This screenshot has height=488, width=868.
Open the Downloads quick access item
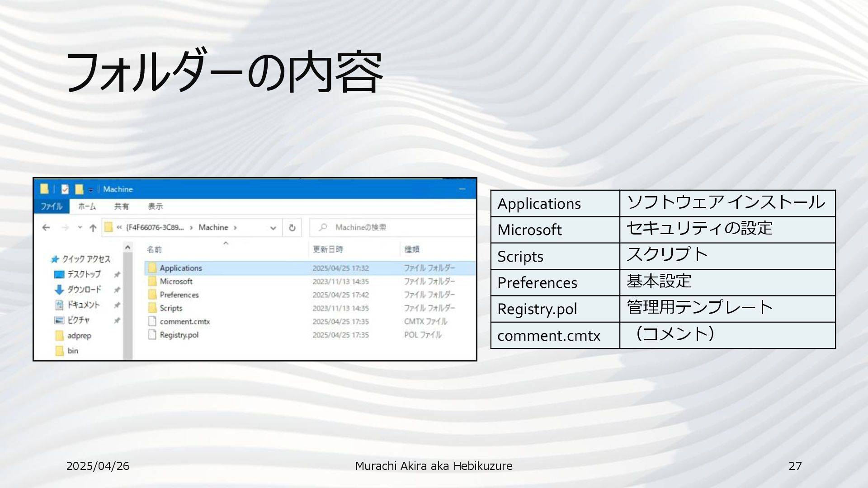[x=84, y=290]
